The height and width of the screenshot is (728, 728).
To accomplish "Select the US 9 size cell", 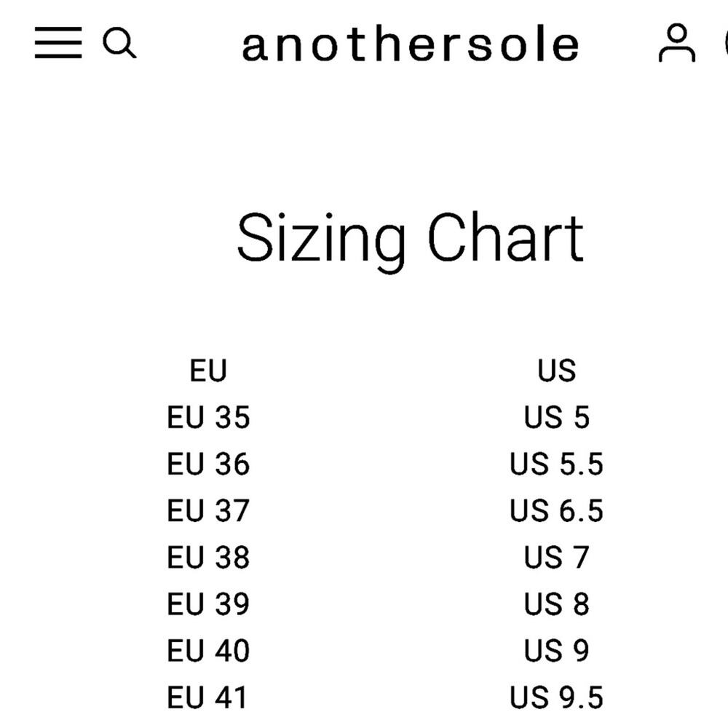I will 557,650.
